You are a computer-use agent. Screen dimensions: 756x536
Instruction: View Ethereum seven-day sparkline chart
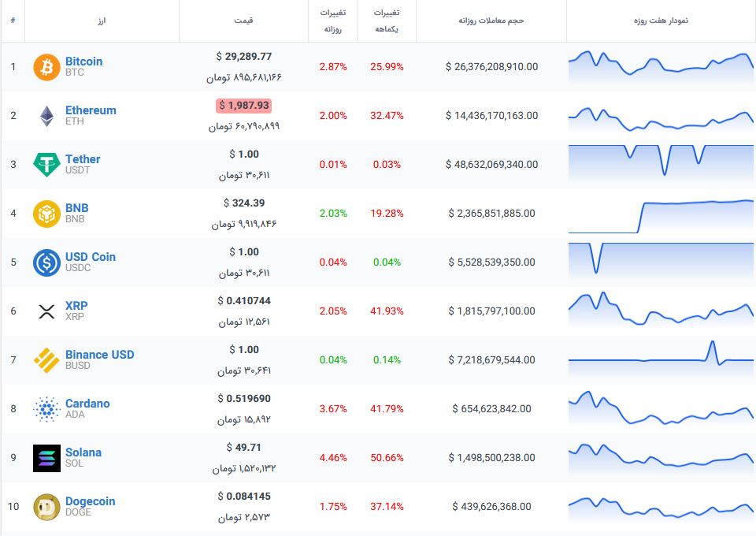click(x=661, y=118)
